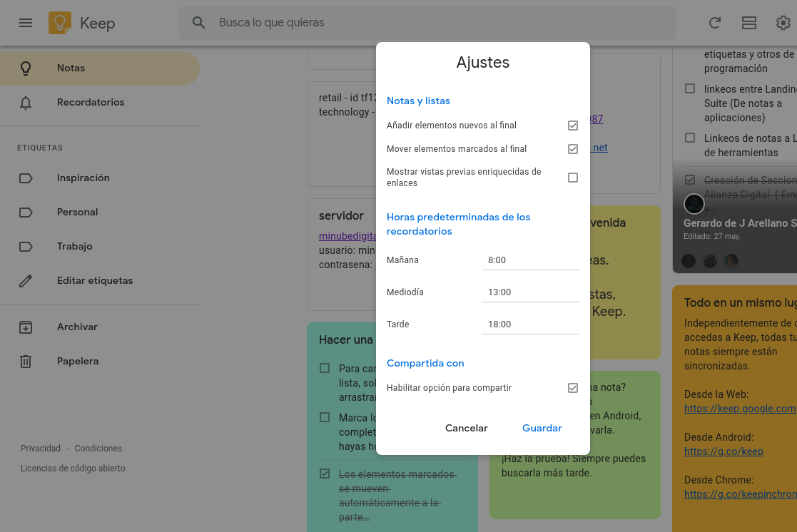The width and height of the screenshot is (797, 532).
Task: Open the Mediodía time field
Action: coord(530,292)
